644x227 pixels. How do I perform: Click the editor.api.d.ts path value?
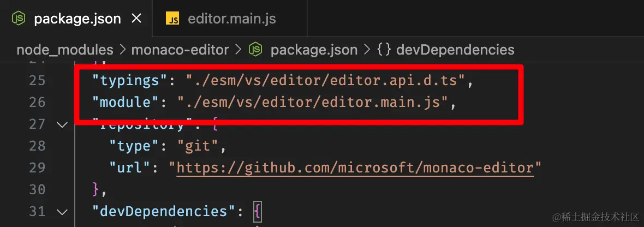(x=326, y=80)
